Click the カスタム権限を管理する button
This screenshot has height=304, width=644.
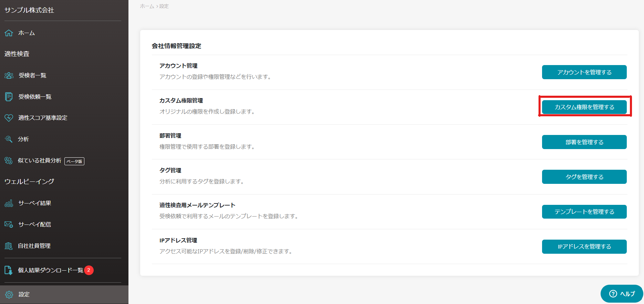584,107
